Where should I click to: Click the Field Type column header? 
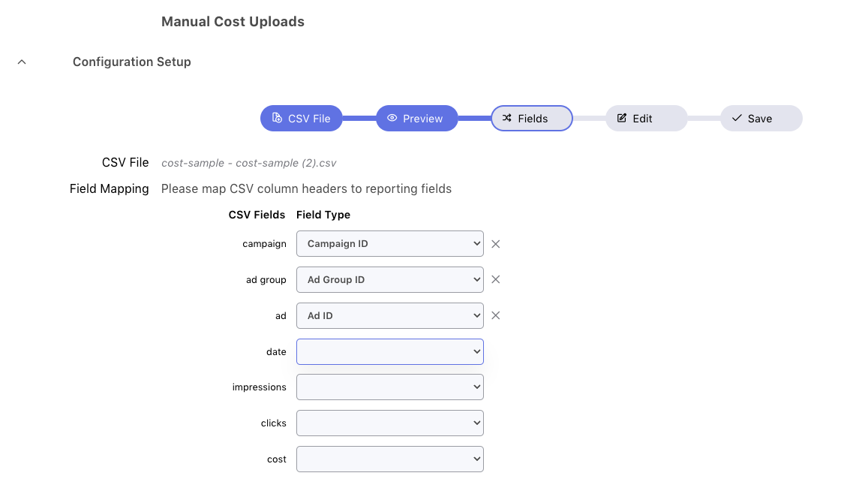(323, 215)
